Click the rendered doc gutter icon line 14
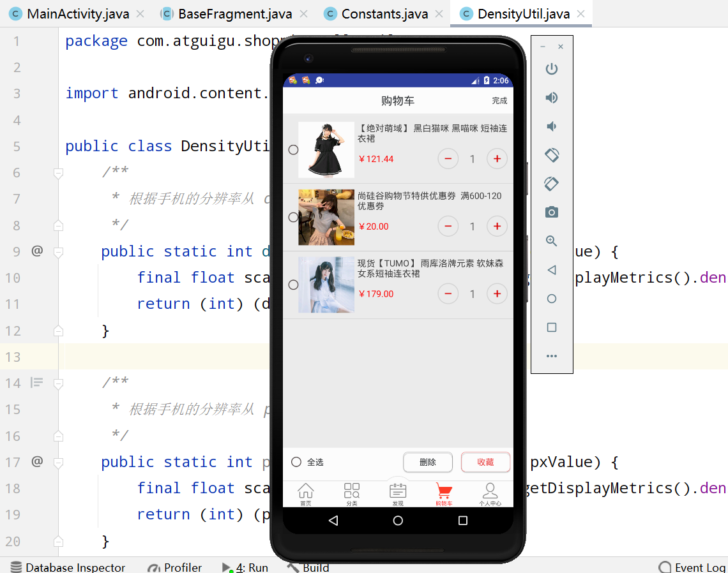728x573 pixels. click(x=36, y=382)
